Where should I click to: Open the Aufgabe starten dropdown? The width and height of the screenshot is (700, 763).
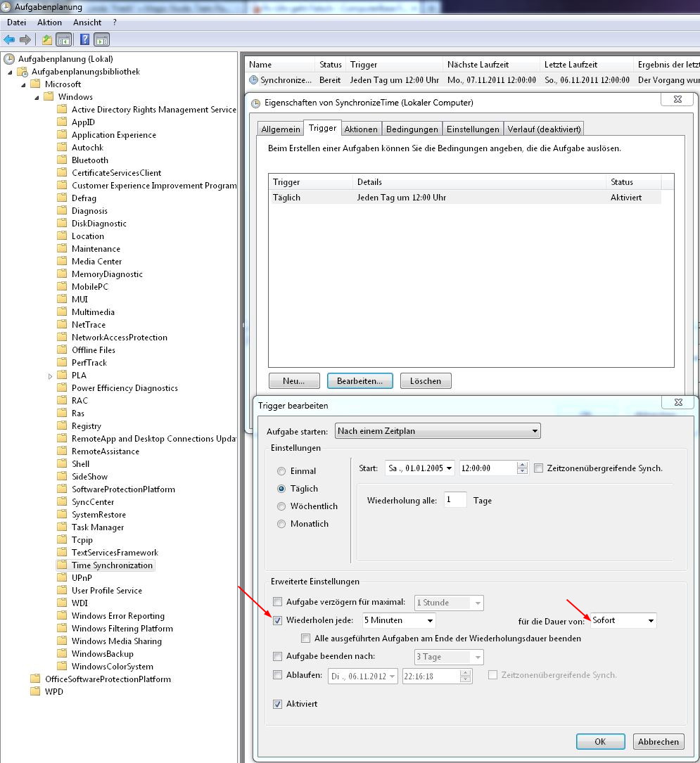click(438, 430)
